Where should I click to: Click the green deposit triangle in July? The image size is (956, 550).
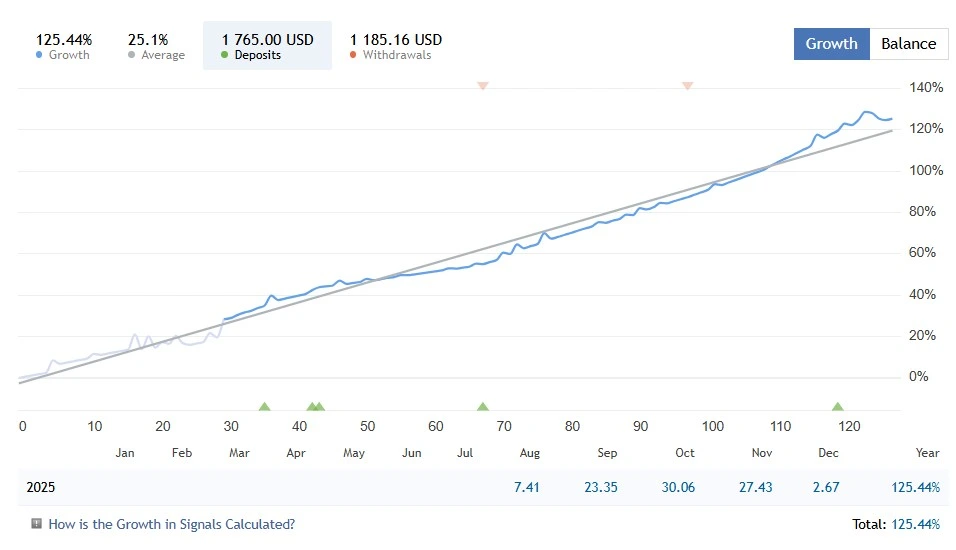coord(483,407)
